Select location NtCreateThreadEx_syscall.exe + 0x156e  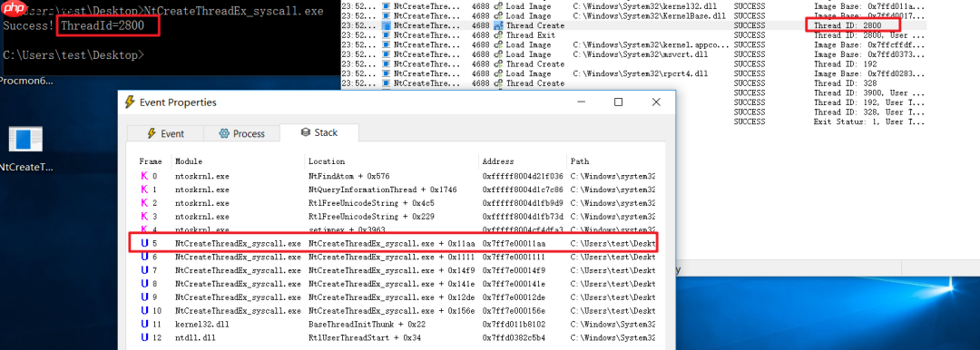391,311
